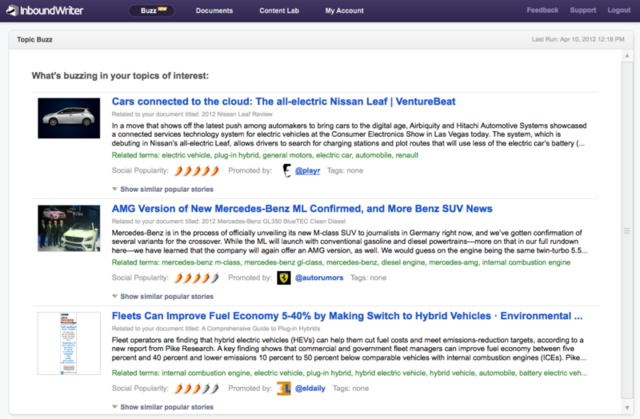
Task: Visit the @eldaily profile link
Action: pos(310,388)
